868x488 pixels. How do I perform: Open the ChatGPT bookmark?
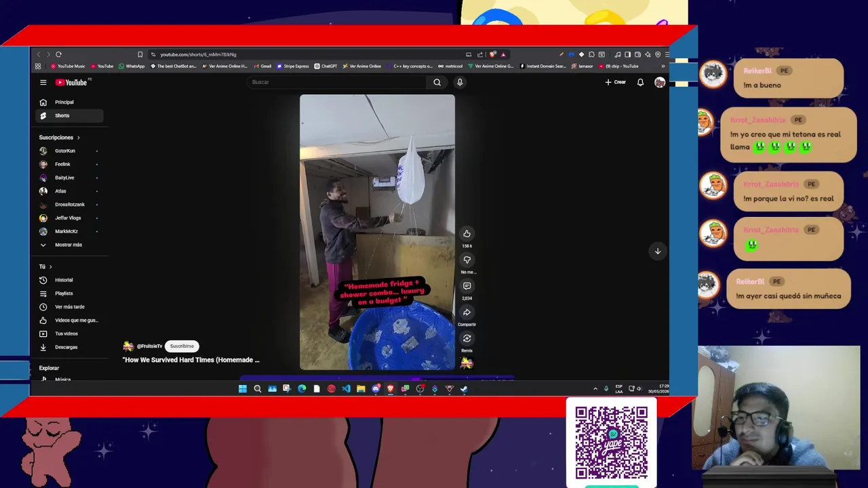(326, 66)
